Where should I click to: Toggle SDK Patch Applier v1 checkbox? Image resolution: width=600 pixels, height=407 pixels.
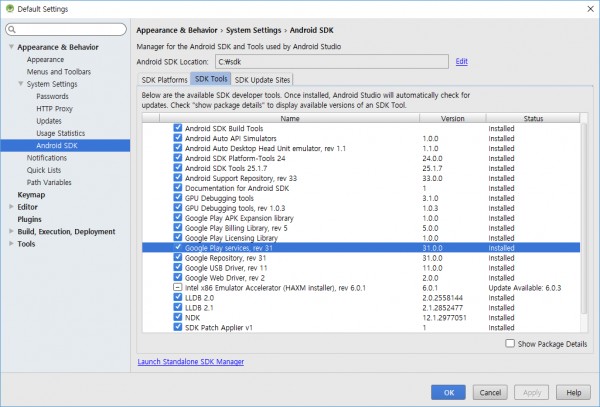coord(178,327)
